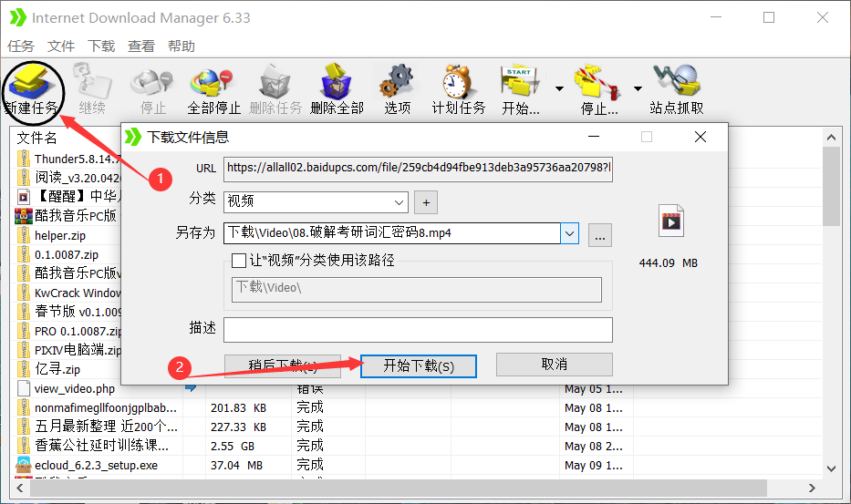Toggle 让"视频"分类使用该路径 checkbox
The height and width of the screenshot is (504, 851).
click(239, 261)
